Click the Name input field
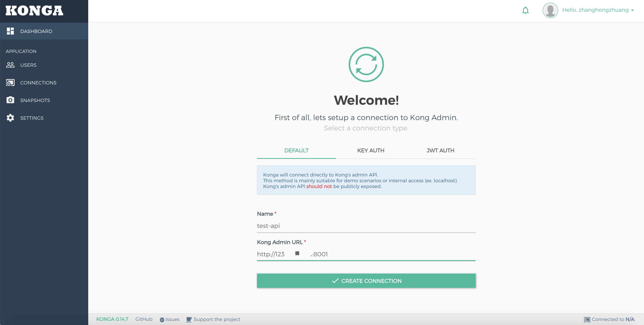The image size is (644, 325). pyautogui.click(x=366, y=226)
